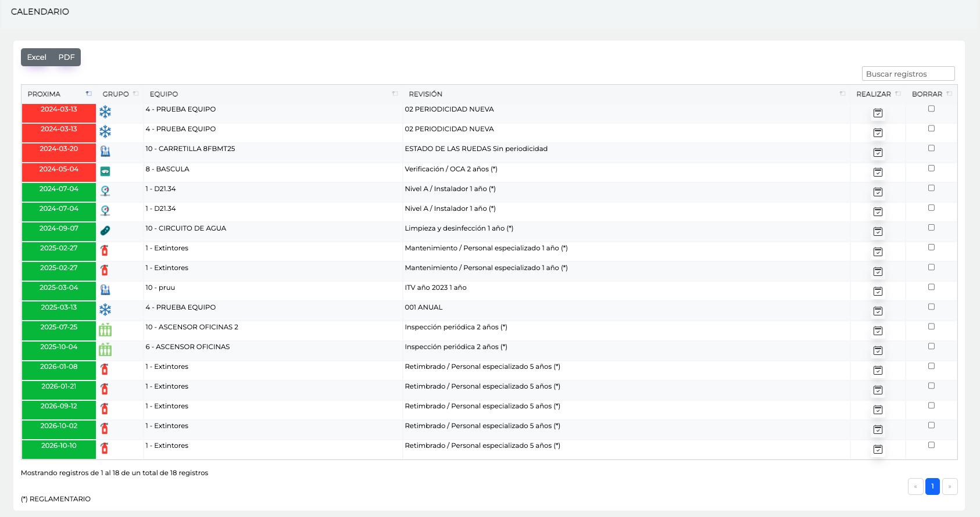Click equipment text 8 - BASCULA

pyautogui.click(x=167, y=169)
